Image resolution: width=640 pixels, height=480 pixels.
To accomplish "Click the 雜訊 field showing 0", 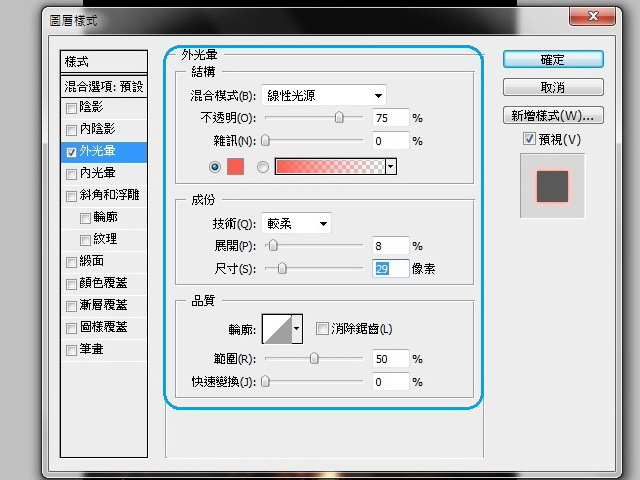I will pyautogui.click(x=390, y=141).
